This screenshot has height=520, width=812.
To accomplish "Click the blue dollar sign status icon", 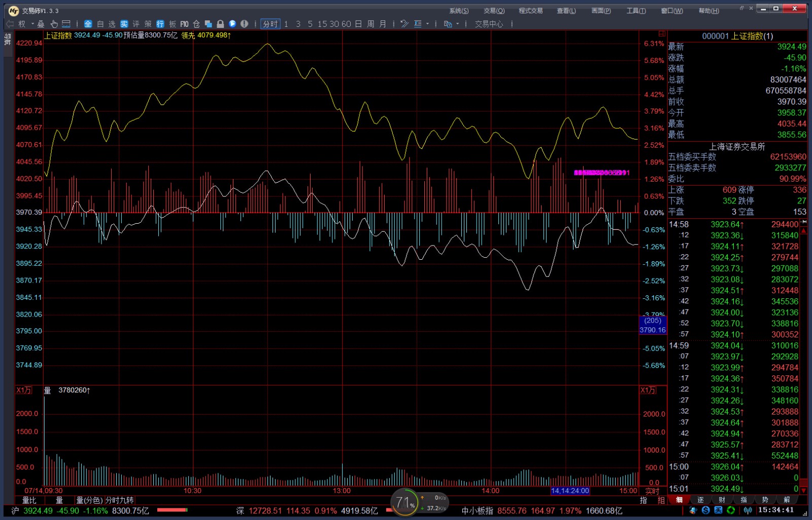I will 705,510.
